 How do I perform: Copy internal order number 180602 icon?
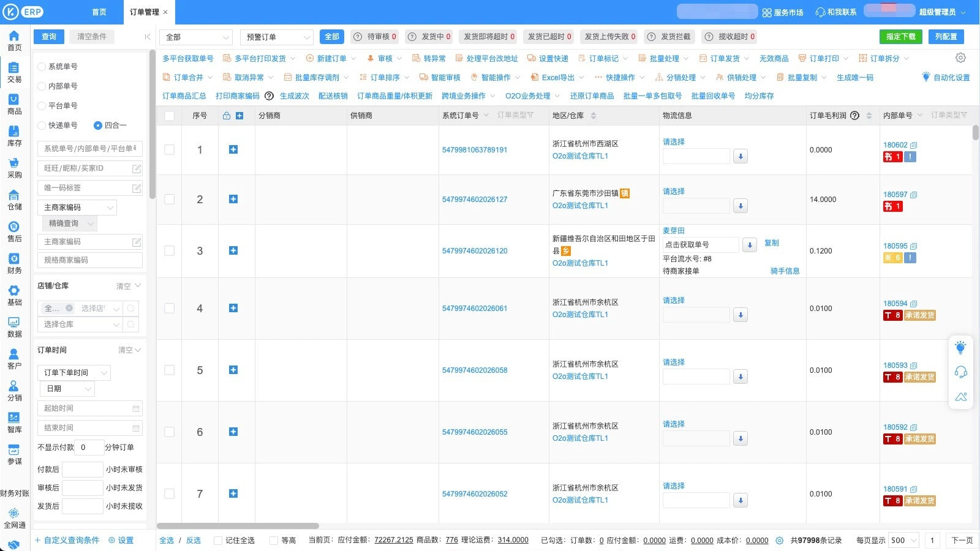click(x=914, y=146)
